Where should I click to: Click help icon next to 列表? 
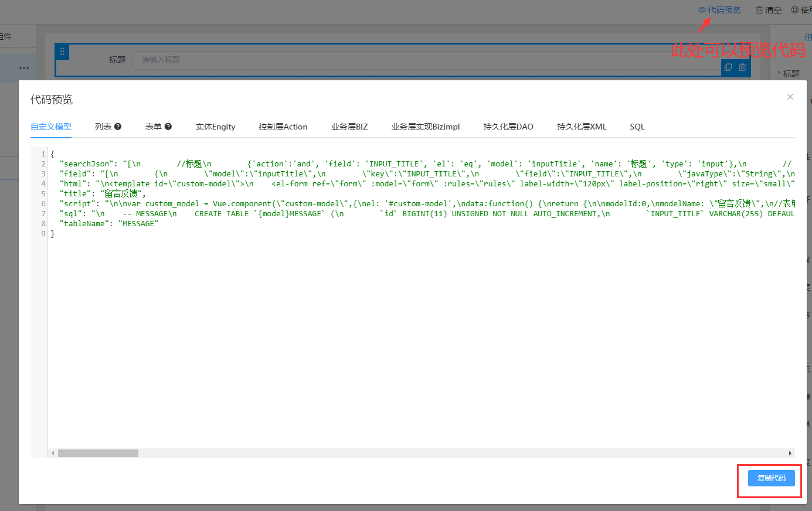[x=118, y=127]
